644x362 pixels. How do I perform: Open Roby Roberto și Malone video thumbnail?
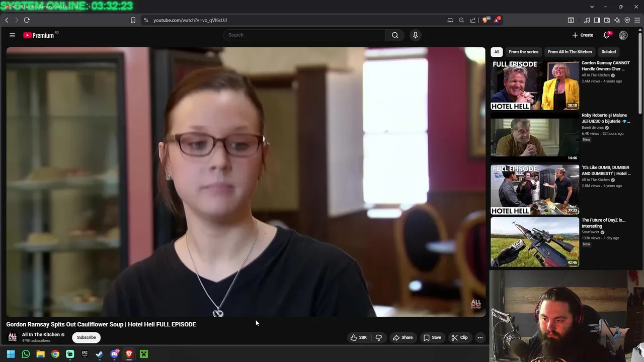coord(535,137)
